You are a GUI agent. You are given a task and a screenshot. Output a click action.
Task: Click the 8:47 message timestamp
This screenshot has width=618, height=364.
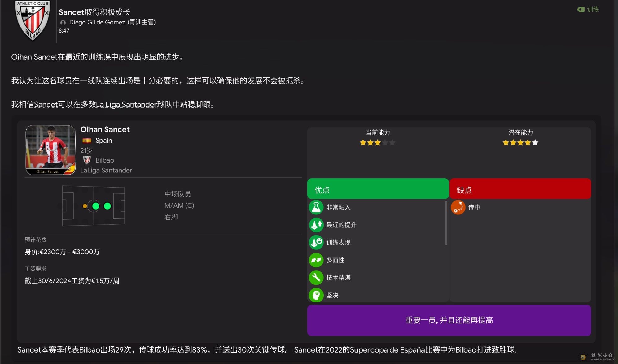click(x=64, y=31)
